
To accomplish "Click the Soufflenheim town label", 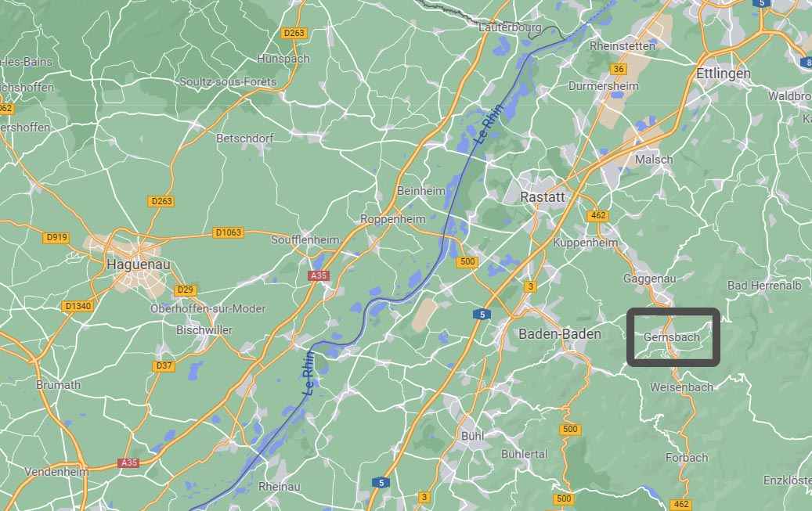I will [305, 239].
